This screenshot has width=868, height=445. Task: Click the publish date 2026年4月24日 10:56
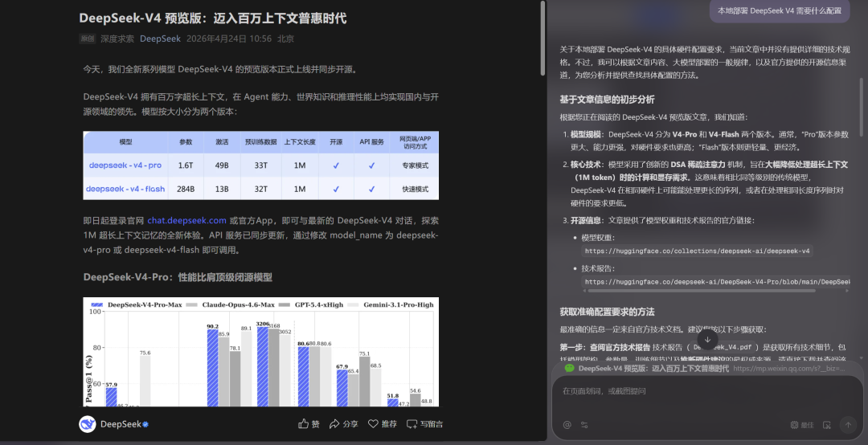pyautogui.click(x=229, y=39)
